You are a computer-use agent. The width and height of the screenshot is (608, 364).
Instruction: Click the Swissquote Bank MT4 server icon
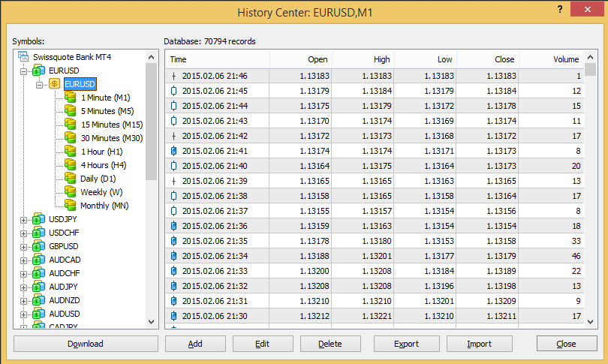click(x=23, y=57)
